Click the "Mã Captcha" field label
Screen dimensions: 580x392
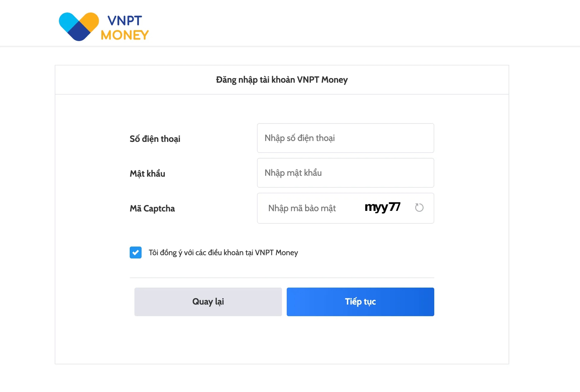152,208
